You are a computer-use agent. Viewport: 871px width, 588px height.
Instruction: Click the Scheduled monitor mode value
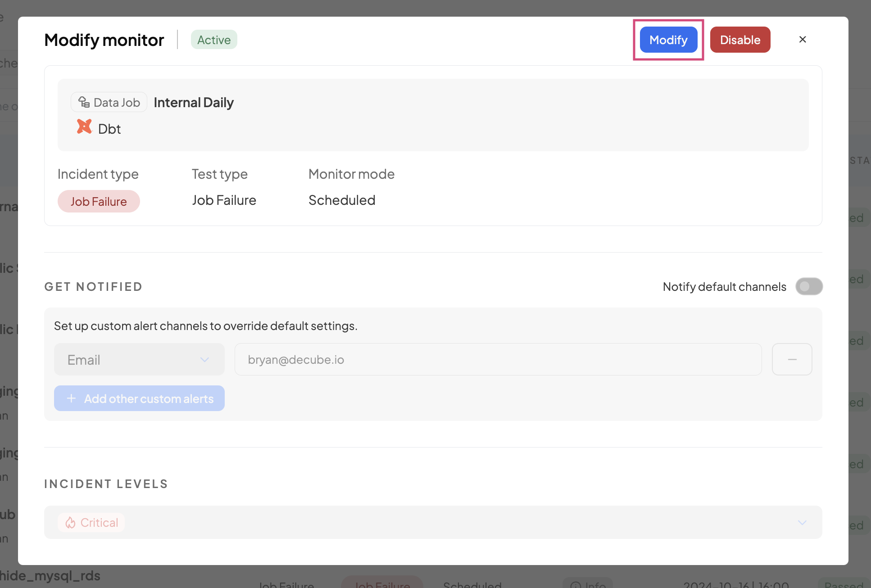click(342, 200)
